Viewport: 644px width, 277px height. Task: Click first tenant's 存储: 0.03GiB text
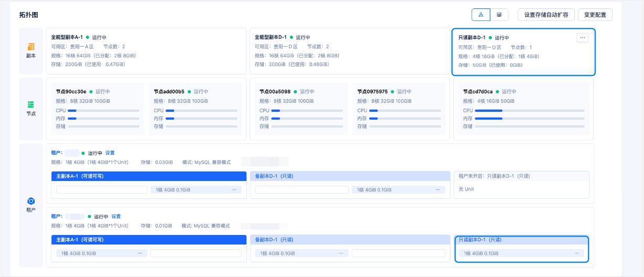coord(157,163)
